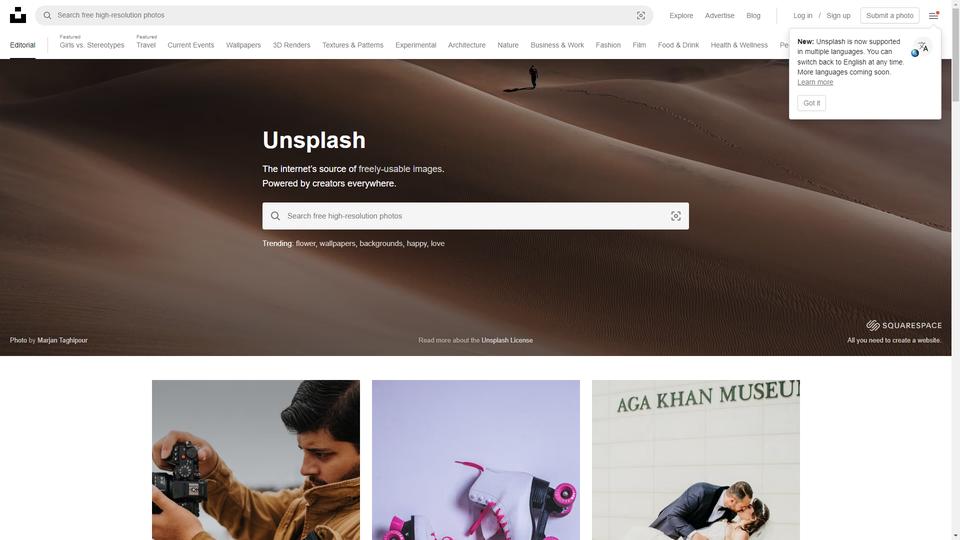Click visual search icon in hero search box
This screenshot has height=540, width=960.
(x=675, y=216)
